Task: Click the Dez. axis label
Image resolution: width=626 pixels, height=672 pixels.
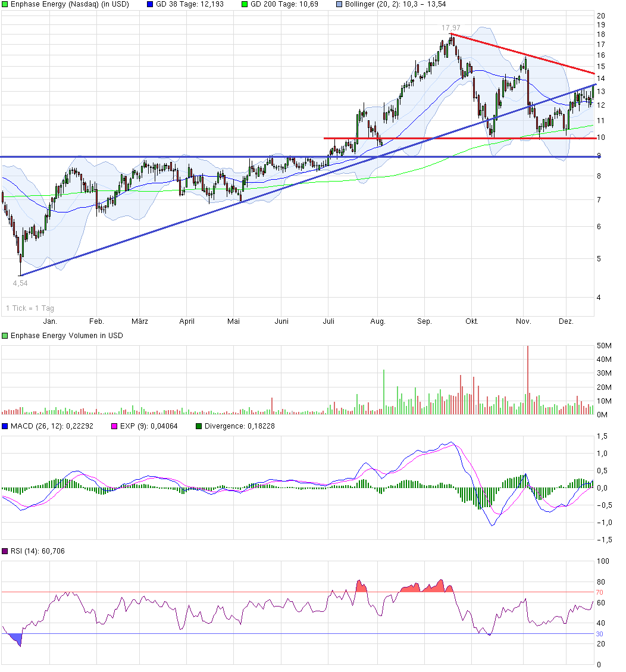Action: coord(566,321)
